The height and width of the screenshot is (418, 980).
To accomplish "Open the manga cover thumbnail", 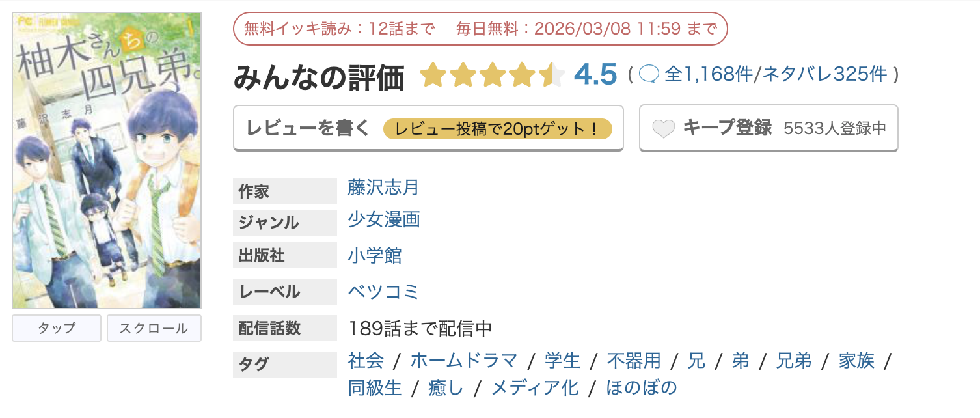I will click(106, 156).
